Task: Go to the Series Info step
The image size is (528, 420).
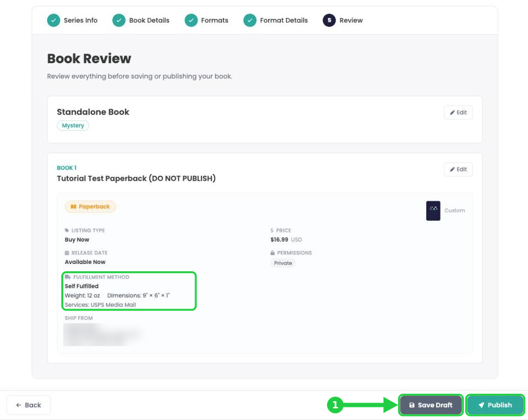Action: [73, 20]
